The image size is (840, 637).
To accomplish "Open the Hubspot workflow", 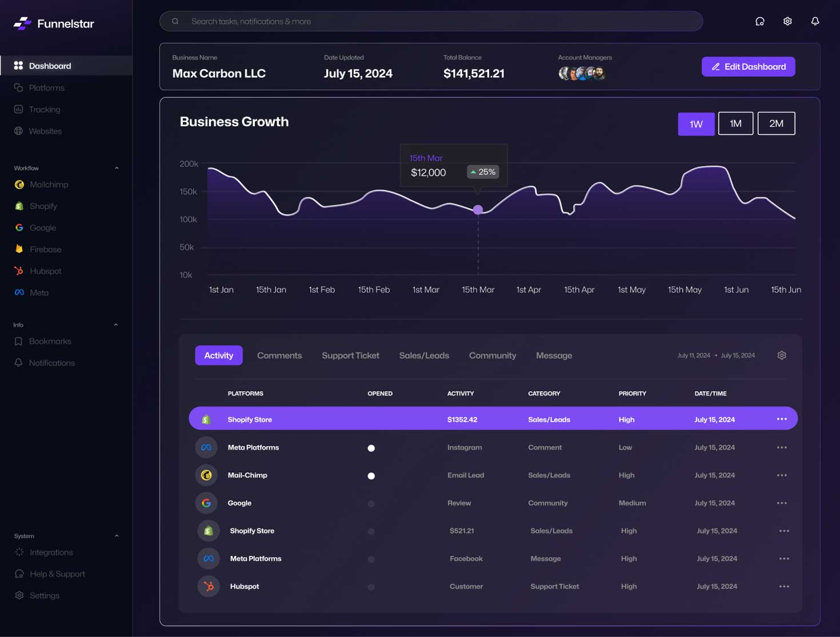I will (x=38, y=271).
